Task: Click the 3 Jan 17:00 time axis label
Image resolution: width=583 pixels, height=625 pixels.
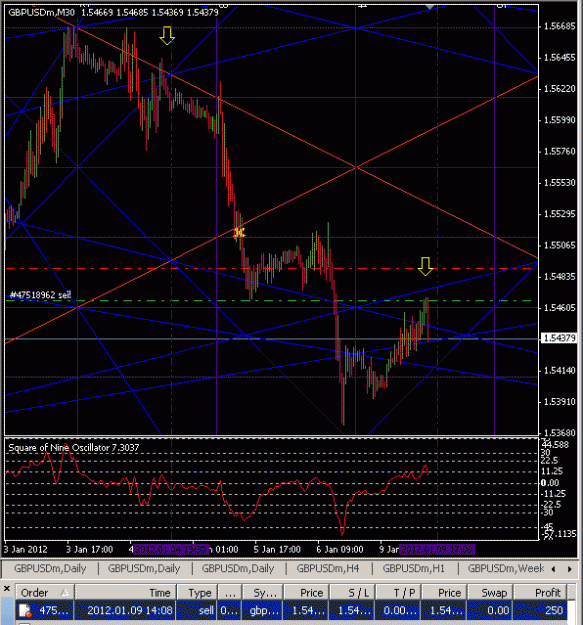Action: [89, 549]
